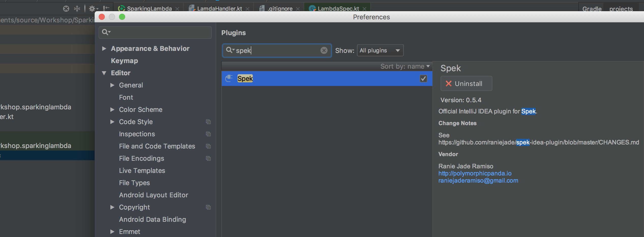Close the LambdaSpec.kt tab
The width and height of the screenshot is (644, 237).
pos(364,9)
